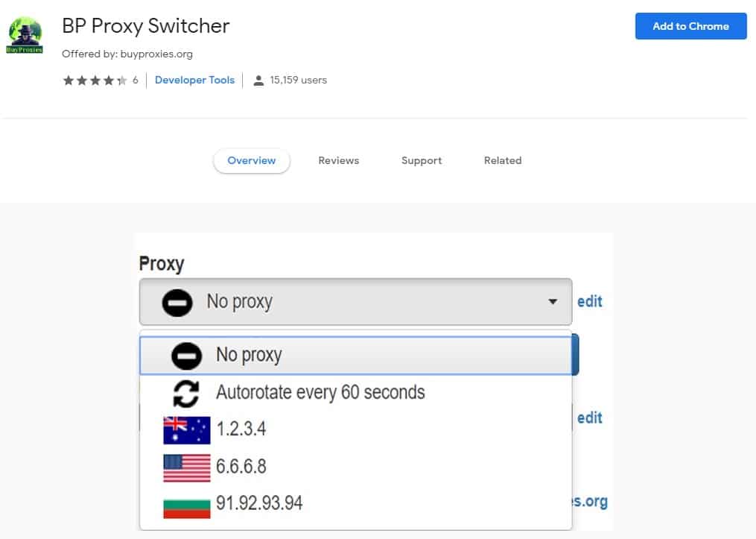Switch to the Support tab
The height and width of the screenshot is (539, 756).
[x=422, y=161]
